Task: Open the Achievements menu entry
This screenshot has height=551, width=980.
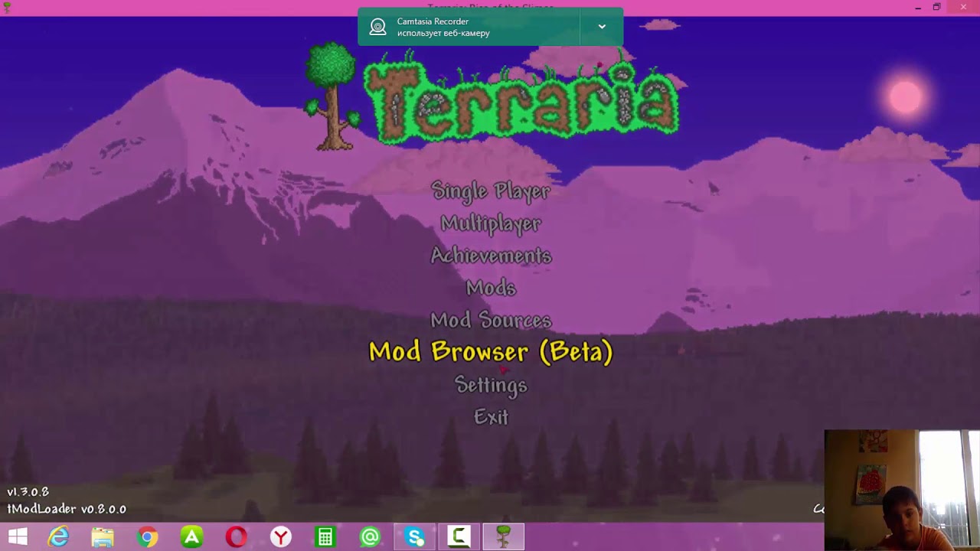Action: (x=491, y=256)
